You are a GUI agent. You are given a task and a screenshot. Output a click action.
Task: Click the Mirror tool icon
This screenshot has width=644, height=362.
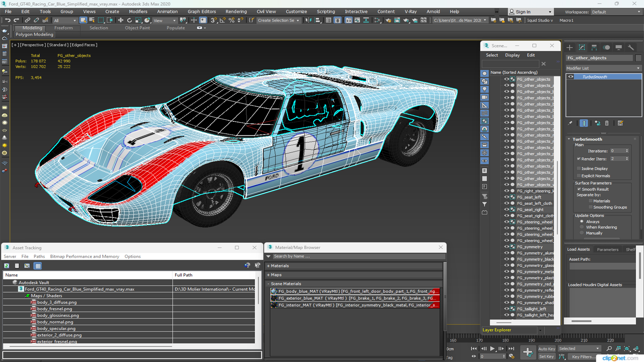pyautogui.click(x=308, y=20)
